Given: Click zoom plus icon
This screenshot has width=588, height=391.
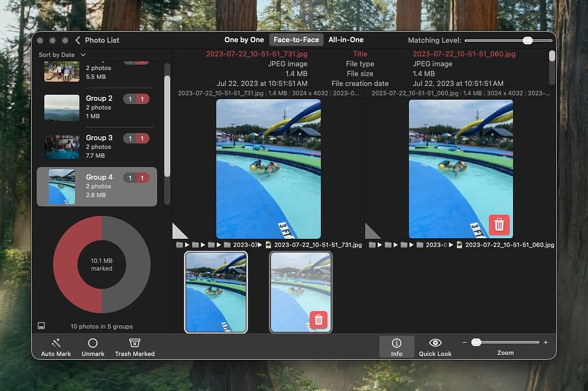Looking at the screenshot, I should click(545, 343).
